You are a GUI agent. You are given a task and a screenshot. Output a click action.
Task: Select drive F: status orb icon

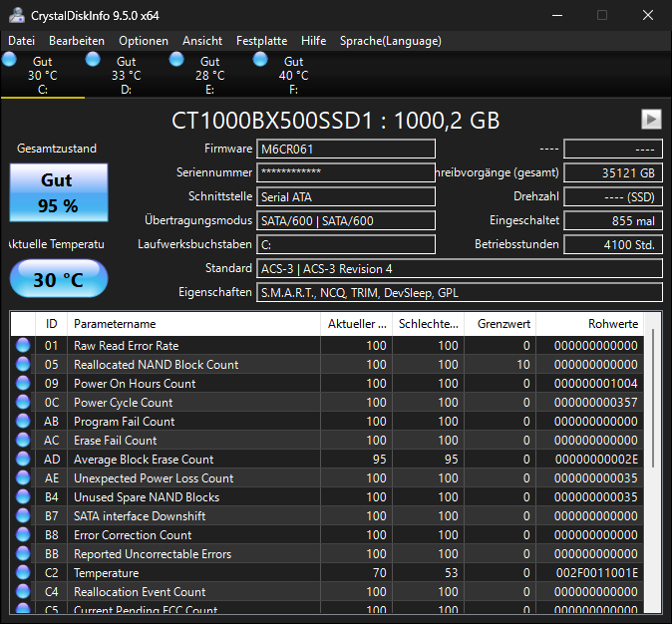point(261,60)
